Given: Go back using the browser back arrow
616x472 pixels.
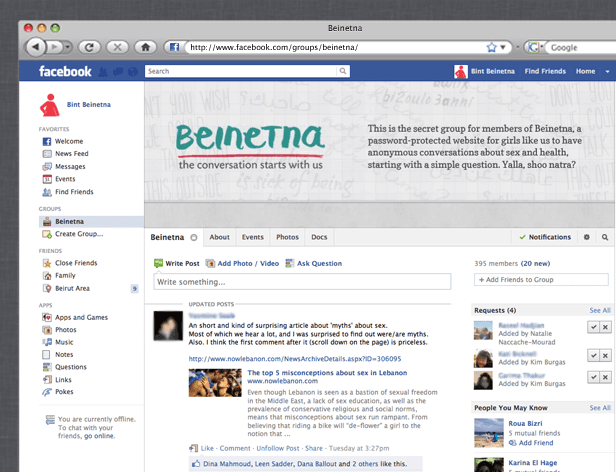Looking at the screenshot, I should [36, 47].
